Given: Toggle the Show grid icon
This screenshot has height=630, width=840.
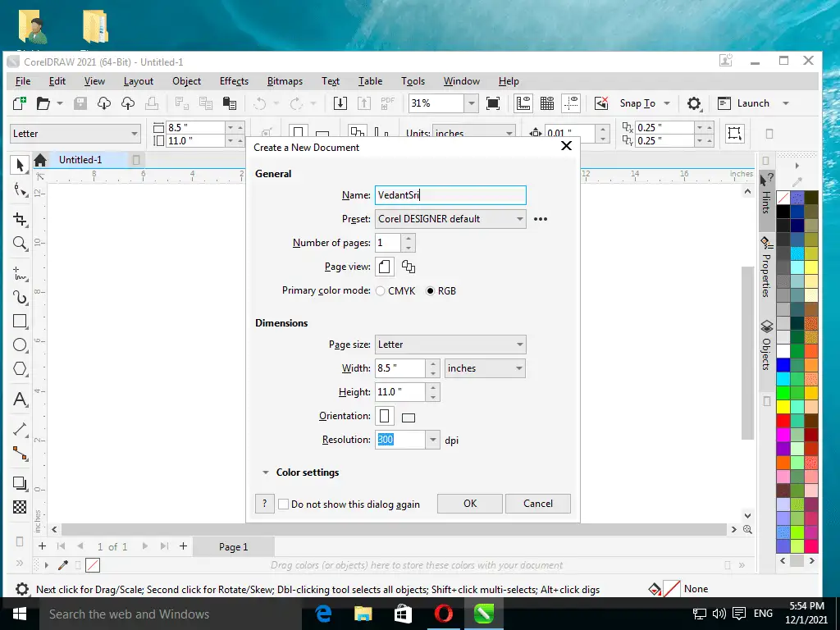Looking at the screenshot, I should tap(547, 103).
